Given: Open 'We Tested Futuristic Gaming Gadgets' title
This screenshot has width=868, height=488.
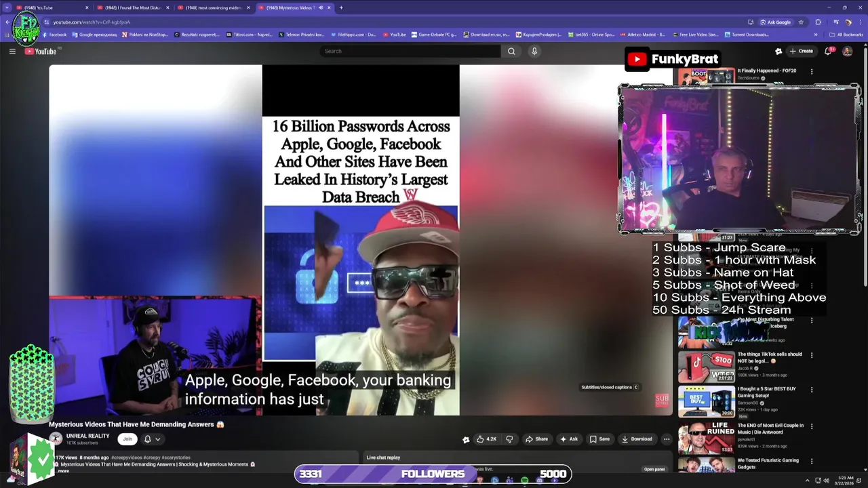Looking at the screenshot, I should point(768,464).
